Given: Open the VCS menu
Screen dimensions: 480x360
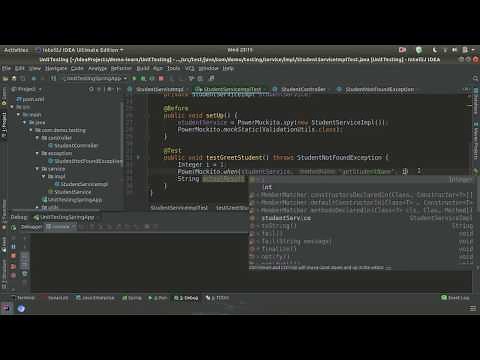Looking at the screenshot, I should [x=189, y=68].
